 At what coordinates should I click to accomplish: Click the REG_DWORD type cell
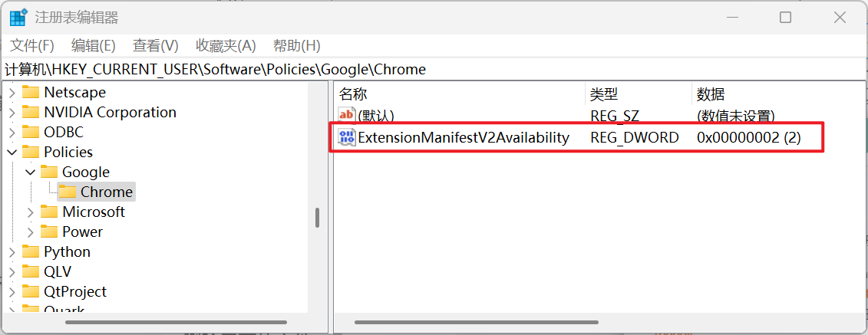tap(635, 137)
